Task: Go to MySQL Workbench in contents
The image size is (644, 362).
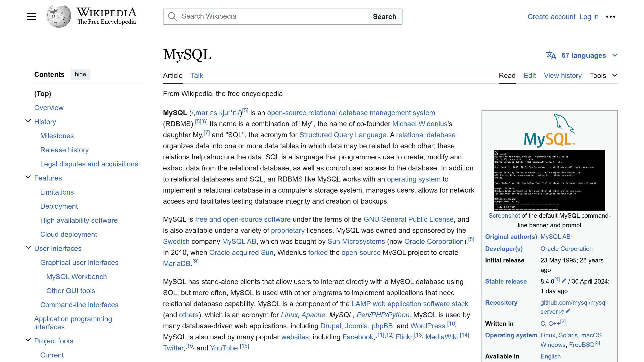Action: coord(76,277)
